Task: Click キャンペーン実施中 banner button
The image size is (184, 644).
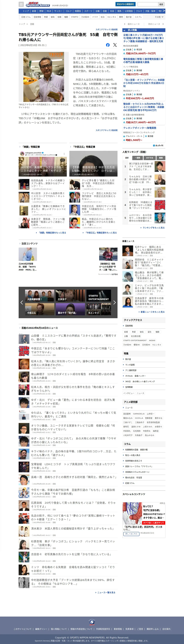Action: click(126, 4)
